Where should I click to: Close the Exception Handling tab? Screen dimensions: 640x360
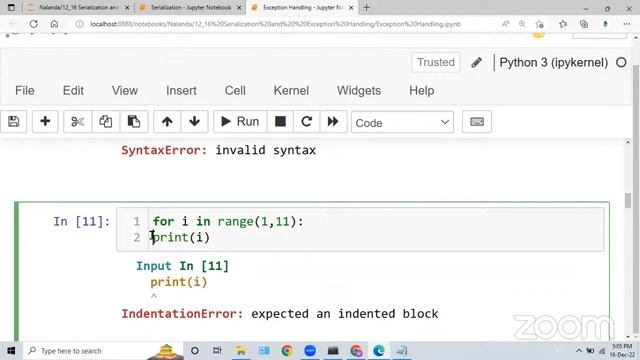click(351, 8)
